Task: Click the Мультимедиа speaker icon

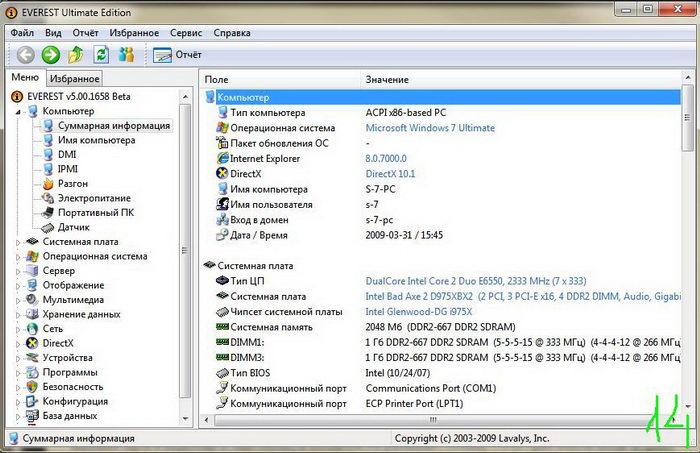Action: pyautogui.click(x=32, y=299)
